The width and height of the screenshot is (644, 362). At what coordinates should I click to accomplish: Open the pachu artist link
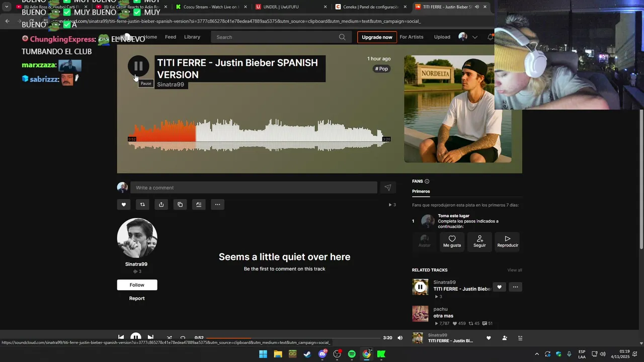click(x=440, y=309)
